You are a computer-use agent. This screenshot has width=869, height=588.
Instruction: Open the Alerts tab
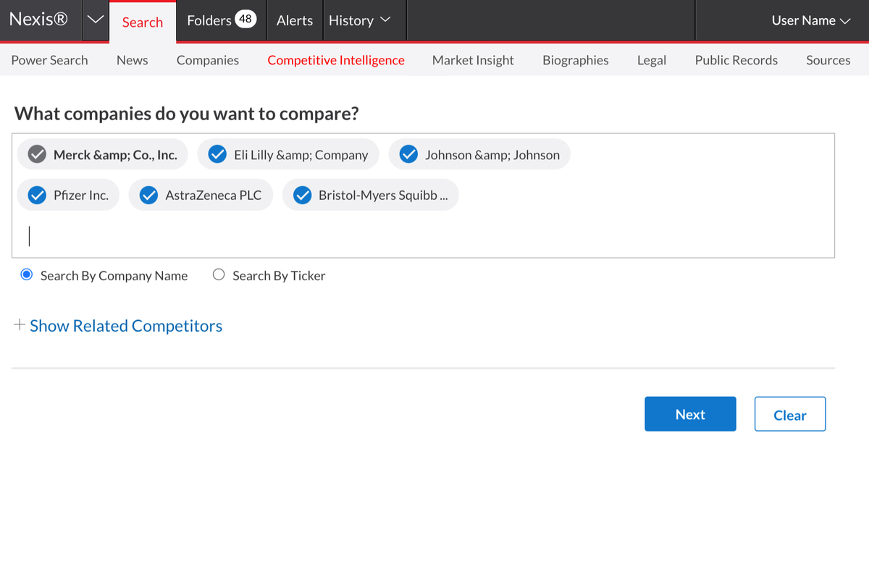click(295, 20)
